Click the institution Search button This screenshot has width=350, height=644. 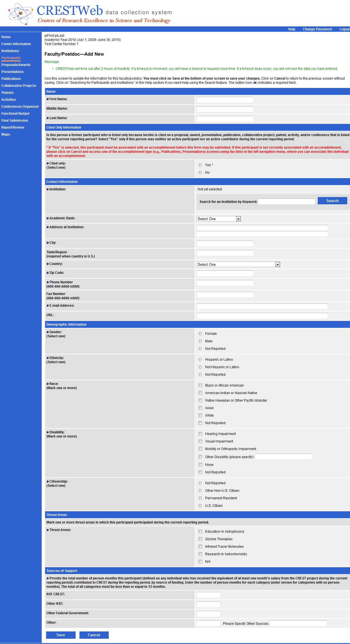click(332, 201)
